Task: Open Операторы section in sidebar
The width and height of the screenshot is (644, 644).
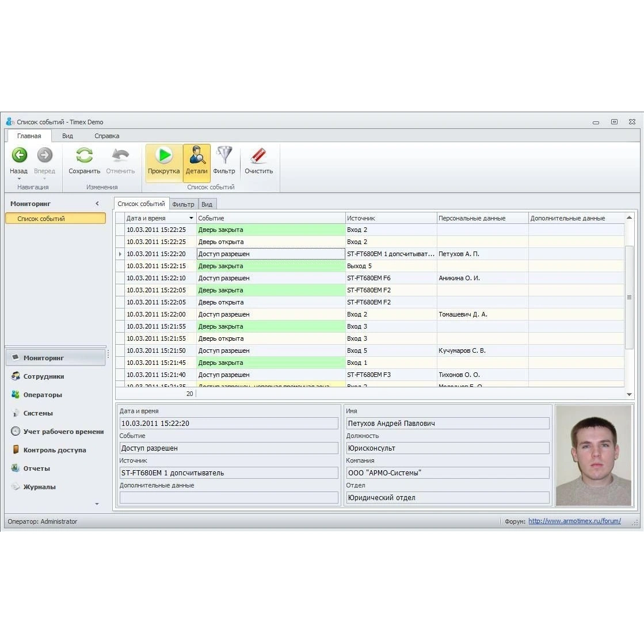Action: 42,395
